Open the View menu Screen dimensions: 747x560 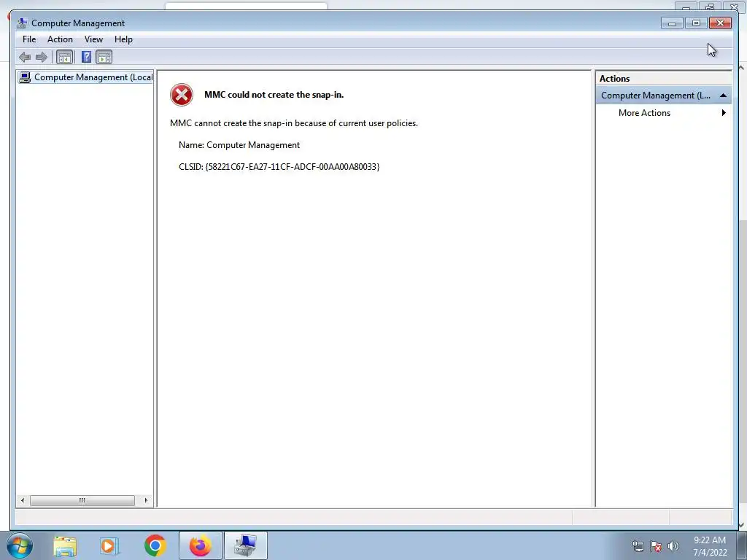93,39
